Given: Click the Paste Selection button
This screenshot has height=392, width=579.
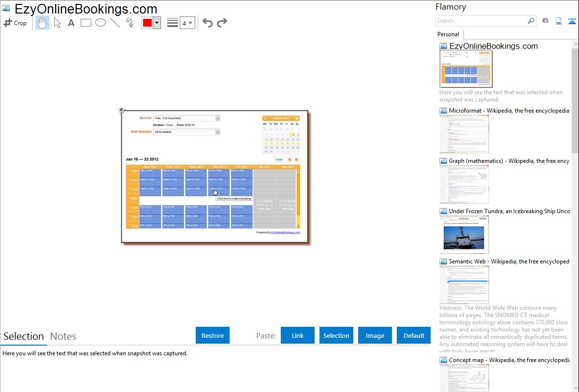Looking at the screenshot, I should pos(336,335).
